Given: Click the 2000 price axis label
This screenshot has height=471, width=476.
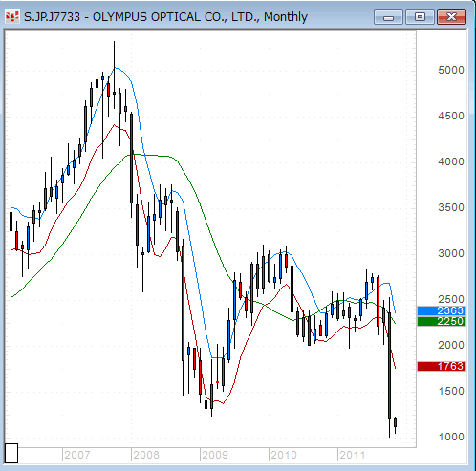Looking at the screenshot, I should pos(451,345).
